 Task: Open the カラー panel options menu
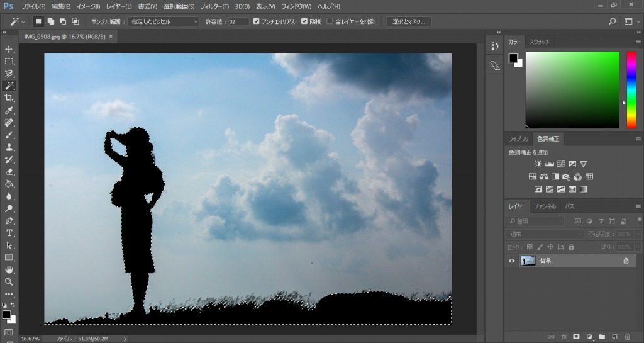point(638,42)
